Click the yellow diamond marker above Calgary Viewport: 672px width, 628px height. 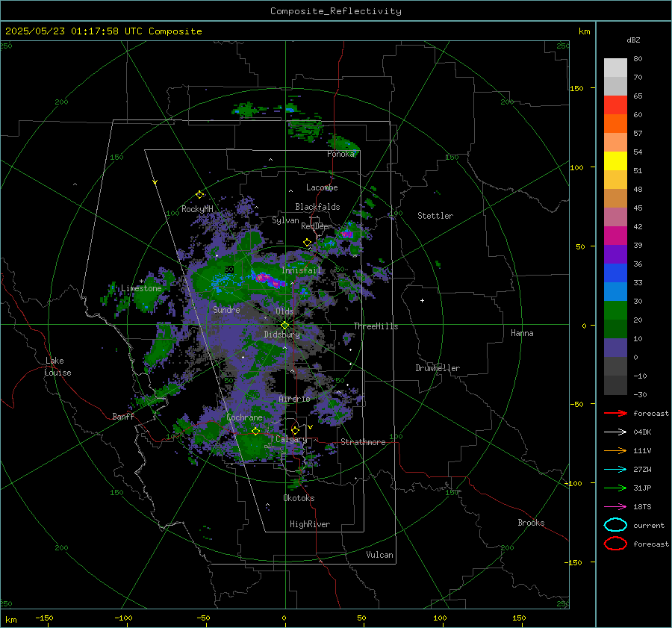(x=295, y=430)
